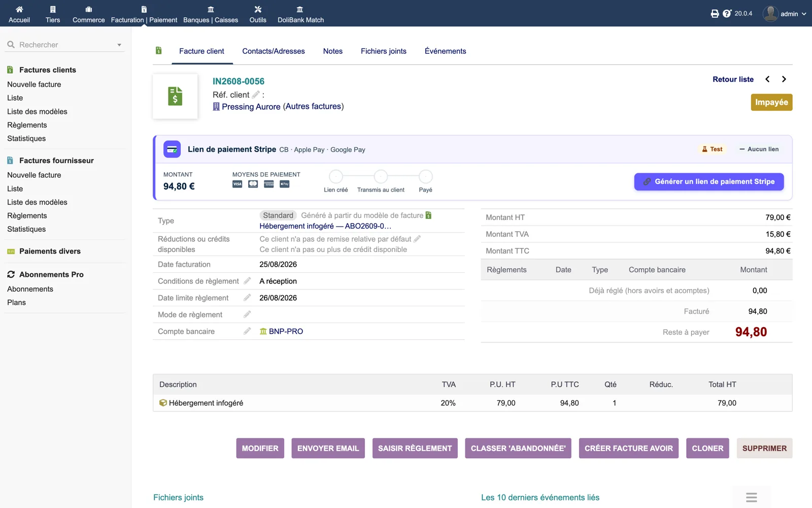812x508 pixels.
Task: Expand the Rechercher search dropdown arrow
Action: point(119,45)
